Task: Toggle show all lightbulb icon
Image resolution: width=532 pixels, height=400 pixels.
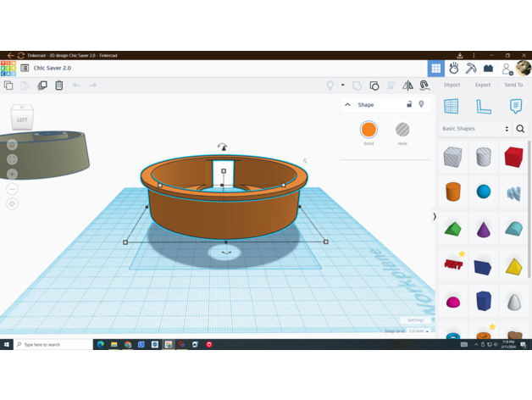Action: point(330,85)
